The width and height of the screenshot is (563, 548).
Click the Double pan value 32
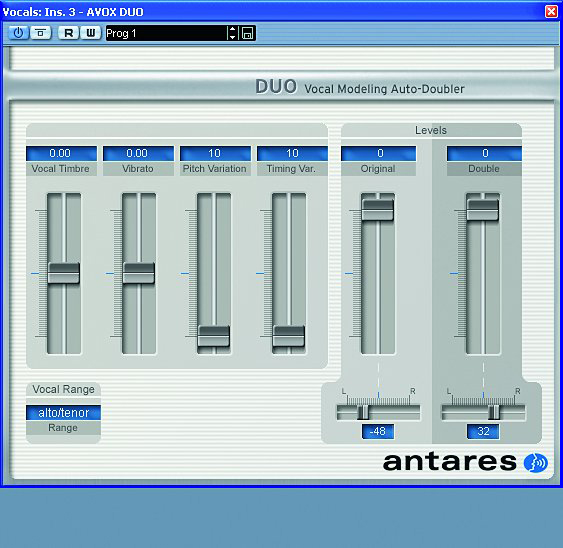[x=483, y=431]
